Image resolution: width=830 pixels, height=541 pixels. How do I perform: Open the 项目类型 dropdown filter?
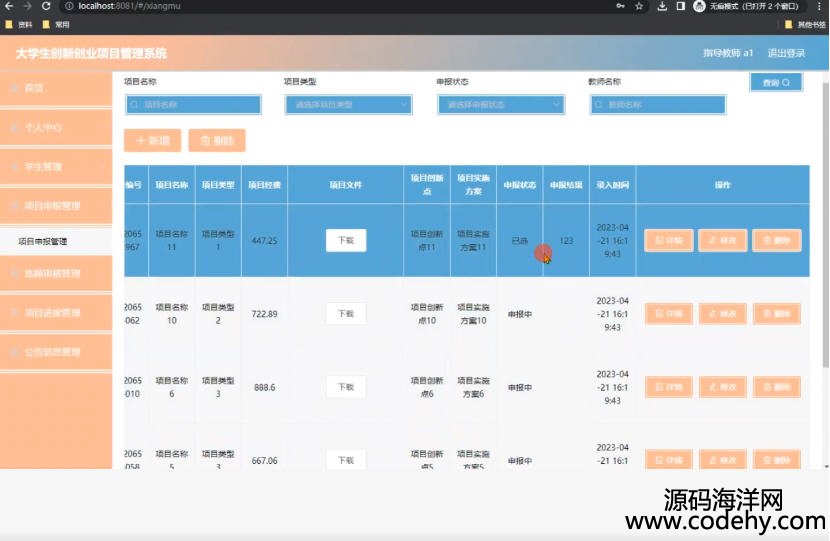[348, 104]
